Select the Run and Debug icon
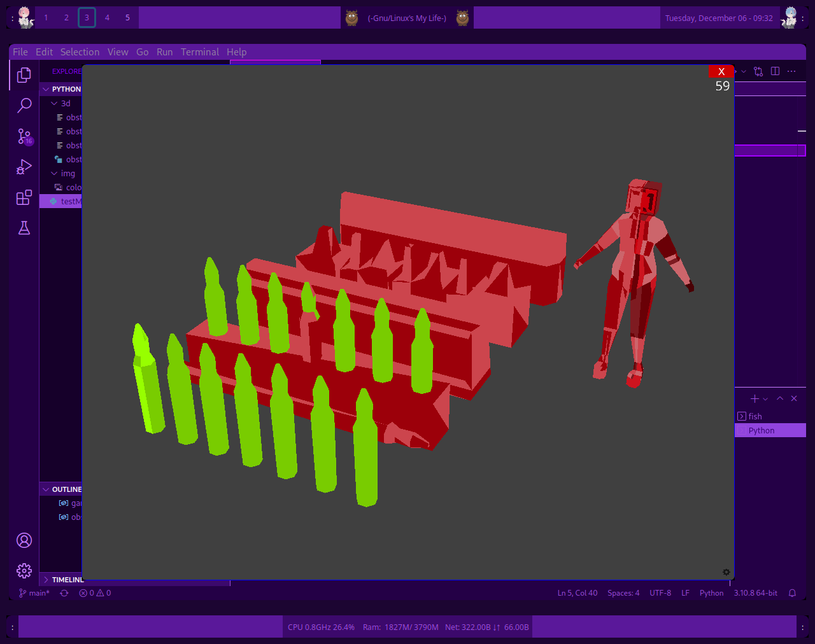This screenshot has height=644, width=815. [24, 166]
